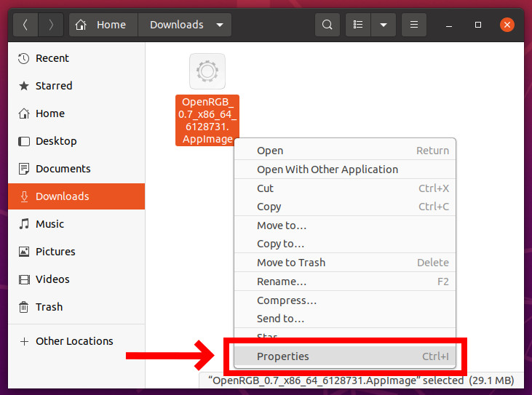
Task: Open Music folder in the sidebar
Action: (76, 224)
